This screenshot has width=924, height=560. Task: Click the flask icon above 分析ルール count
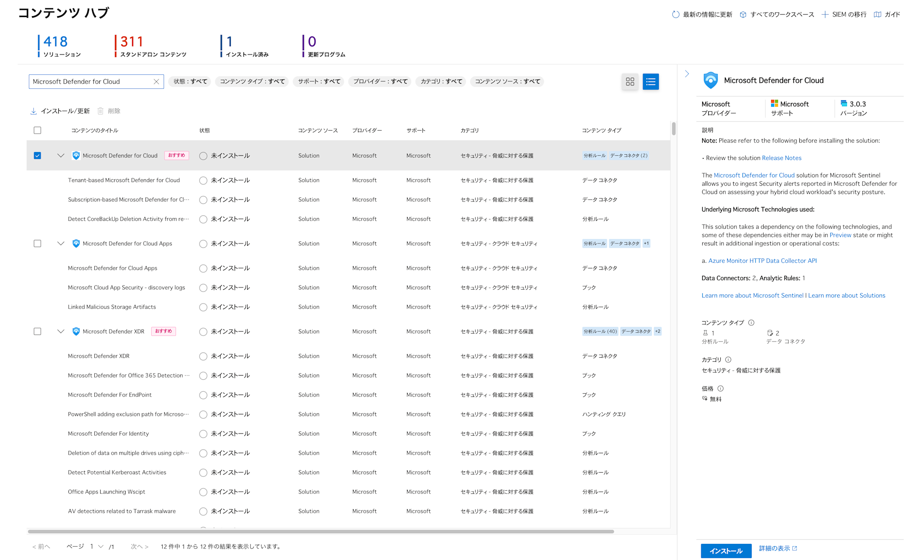click(705, 333)
